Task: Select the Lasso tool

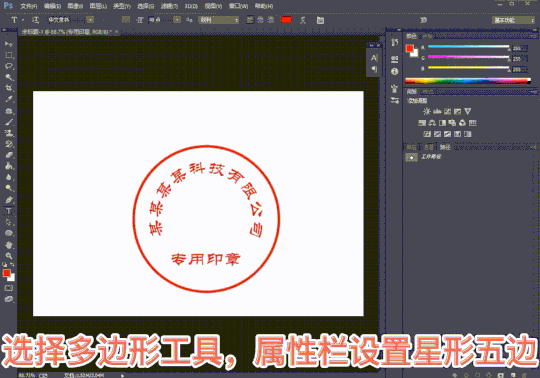Action: [x=9, y=66]
